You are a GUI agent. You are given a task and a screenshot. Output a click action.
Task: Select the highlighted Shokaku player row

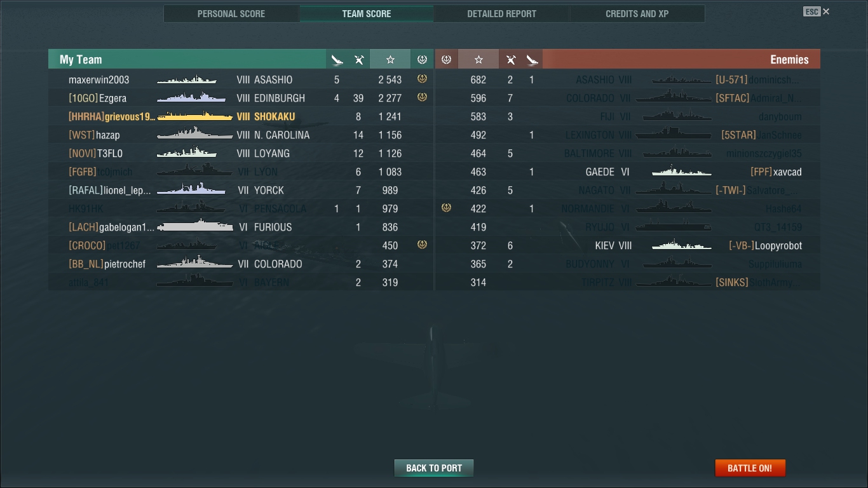pos(241,116)
